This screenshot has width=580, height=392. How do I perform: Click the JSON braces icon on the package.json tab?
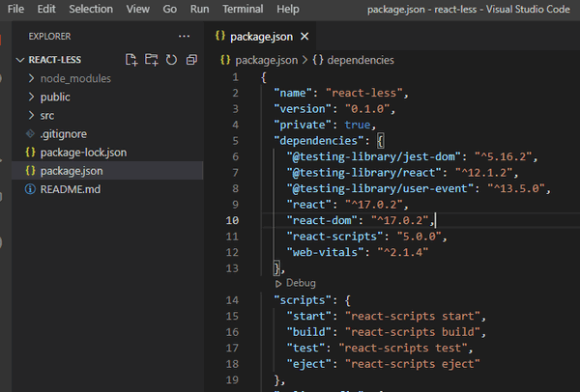[x=220, y=36]
